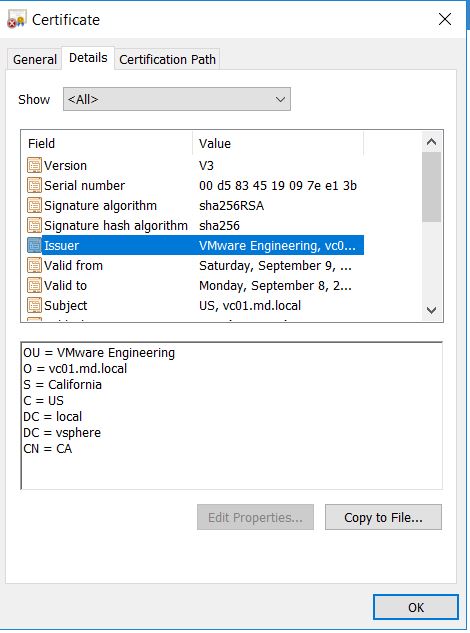This screenshot has height=633, width=470.
Task: Click the Subject field icon
Action: coord(34,305)
